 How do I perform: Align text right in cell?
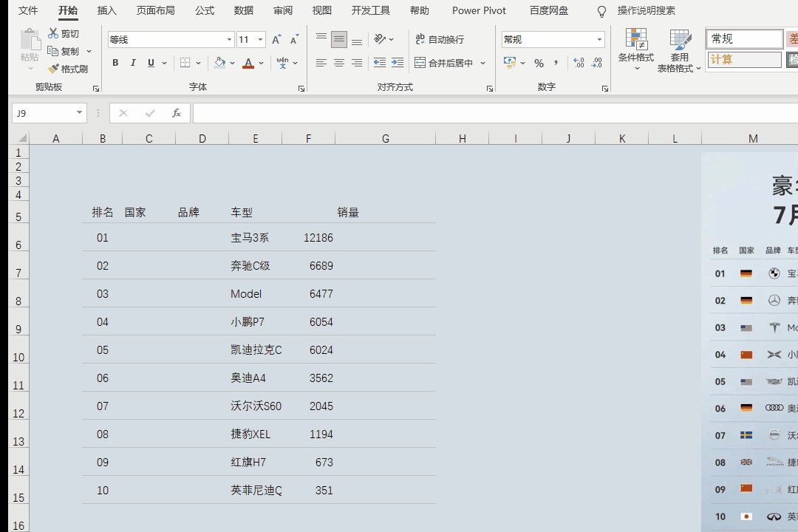click(358, 63)
